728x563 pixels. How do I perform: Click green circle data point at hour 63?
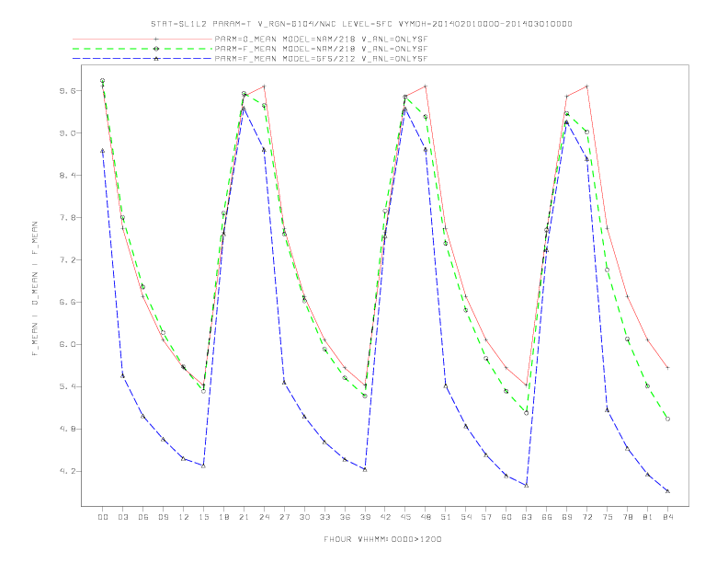tap(527, 413)
